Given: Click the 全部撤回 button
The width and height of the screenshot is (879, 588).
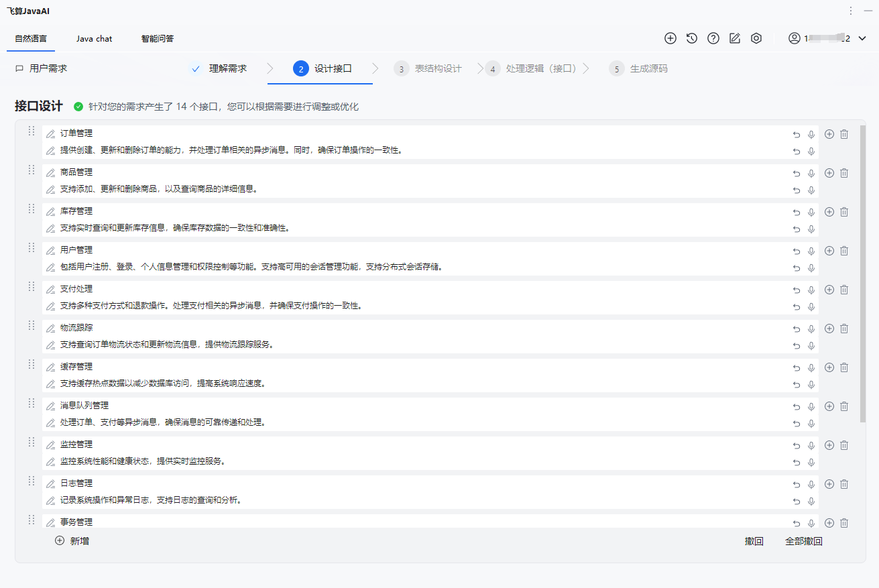Looking at the screenshot, I should 804,541.
